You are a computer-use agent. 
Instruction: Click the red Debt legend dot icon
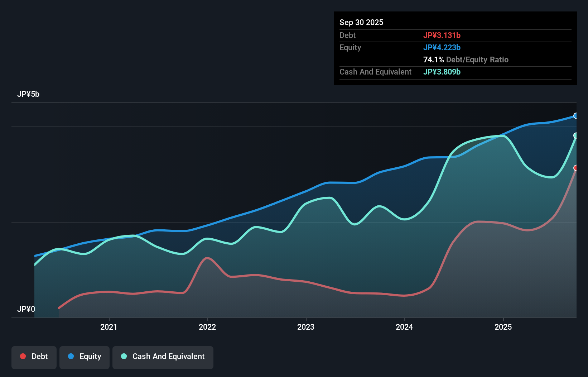22,356
